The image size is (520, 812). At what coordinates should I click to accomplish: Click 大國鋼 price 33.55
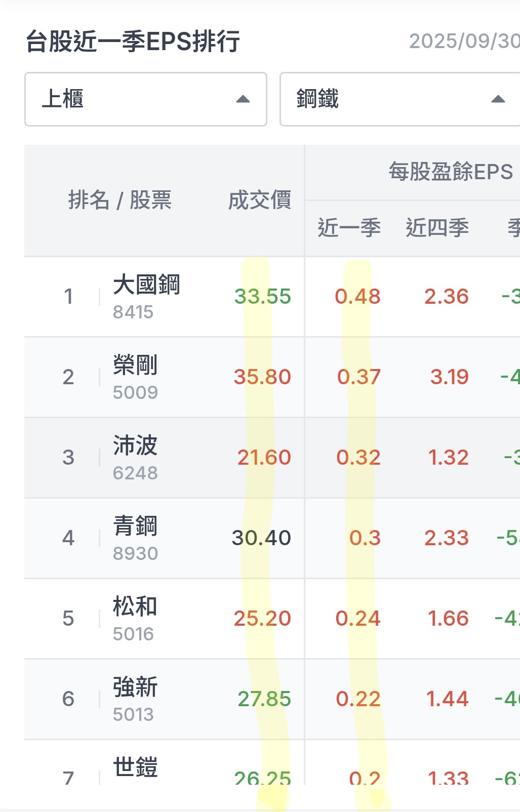pyautogui.click(x=262, y=297)
